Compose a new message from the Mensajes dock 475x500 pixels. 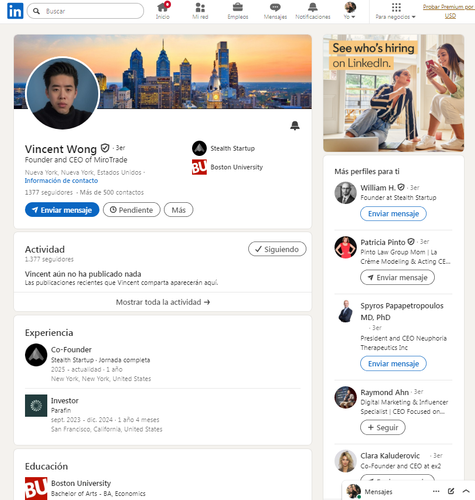pyautogui.click(x=451, y=491)
